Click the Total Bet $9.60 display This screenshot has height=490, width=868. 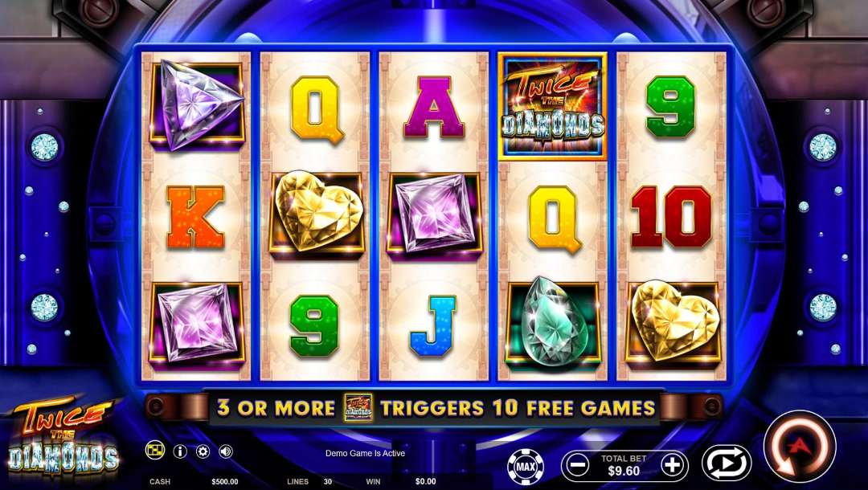624,465
